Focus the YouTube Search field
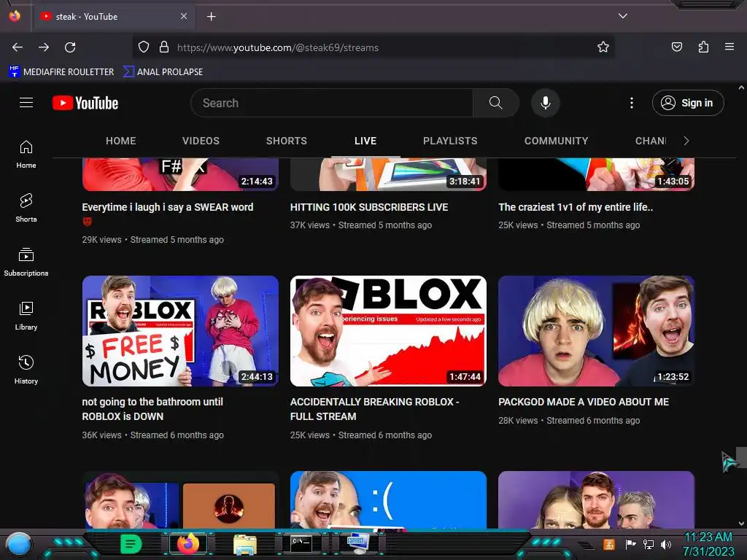Screen dimensions: 747x560 point(332,103)
